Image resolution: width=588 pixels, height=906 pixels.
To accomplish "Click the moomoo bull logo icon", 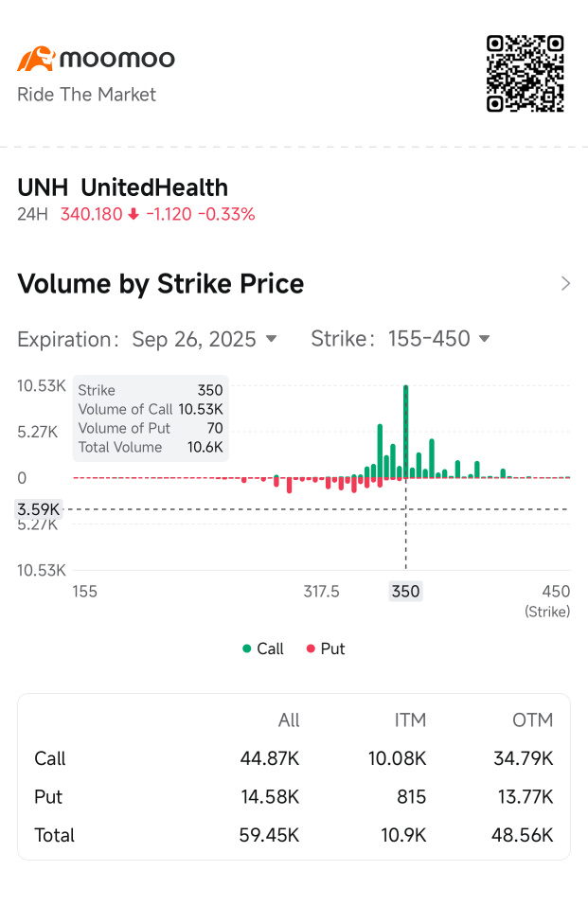I will pyautogui.click(x=35, y=59).
